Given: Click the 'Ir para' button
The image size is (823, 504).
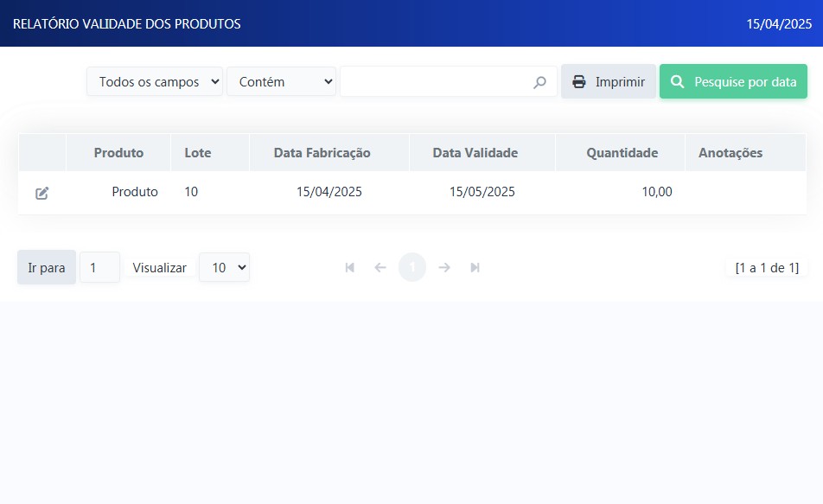Looking at the screenshot, I should (47, 267).
